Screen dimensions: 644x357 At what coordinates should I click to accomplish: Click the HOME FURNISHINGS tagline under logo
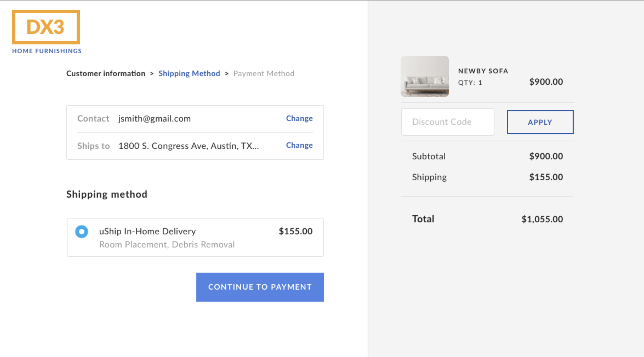click(x=47, y=51)
